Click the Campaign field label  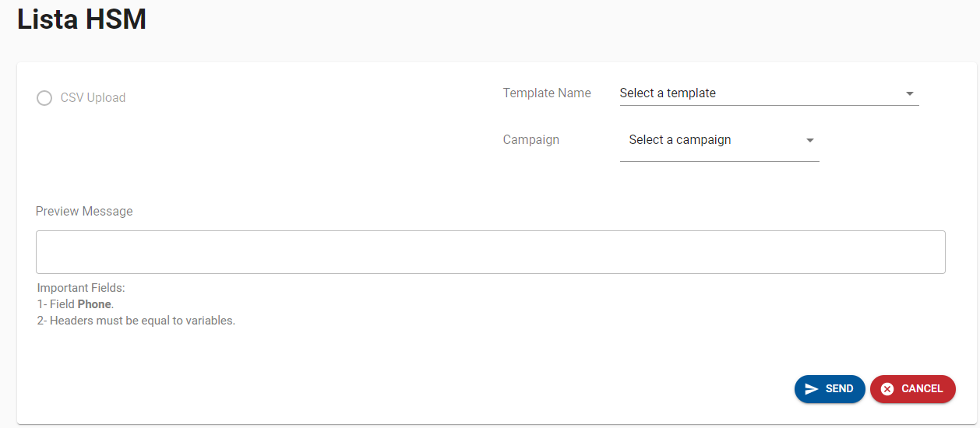(x=531, y=140)
